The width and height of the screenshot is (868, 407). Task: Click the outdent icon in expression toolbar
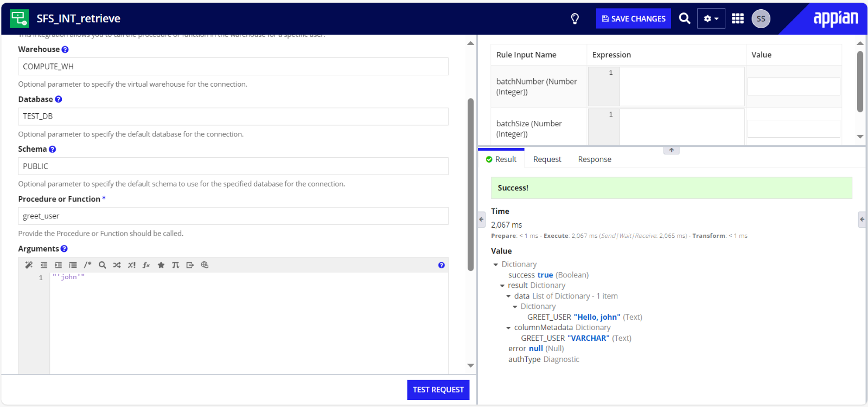pyautogui.click(x=44, y=265)
